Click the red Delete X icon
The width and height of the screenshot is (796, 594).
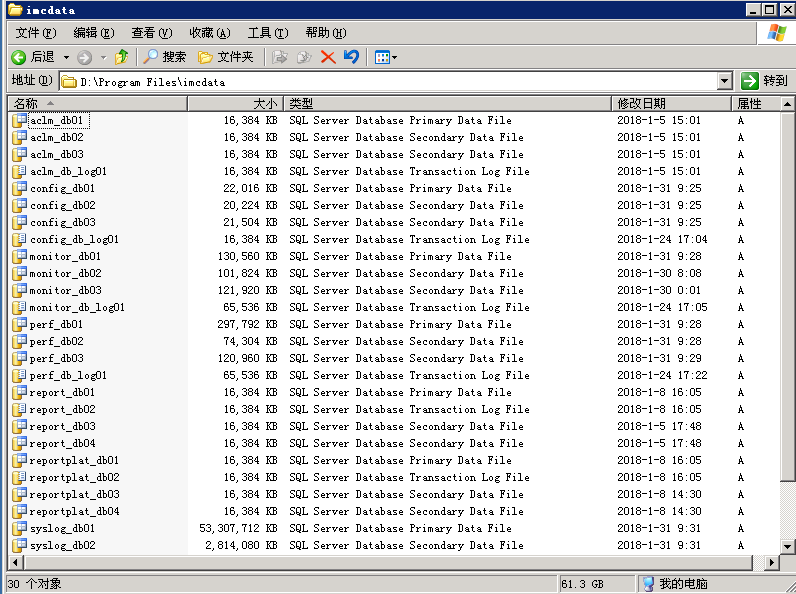pos(328,57)
